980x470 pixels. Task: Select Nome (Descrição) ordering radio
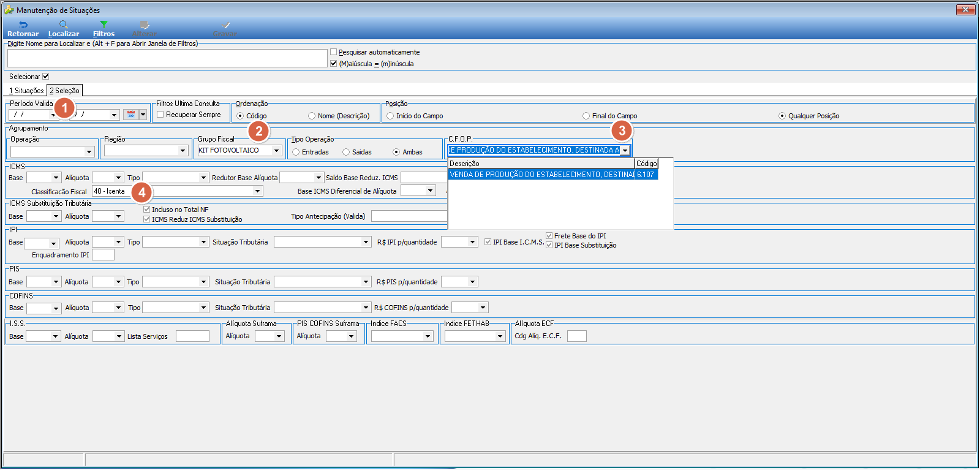point(312,116)
